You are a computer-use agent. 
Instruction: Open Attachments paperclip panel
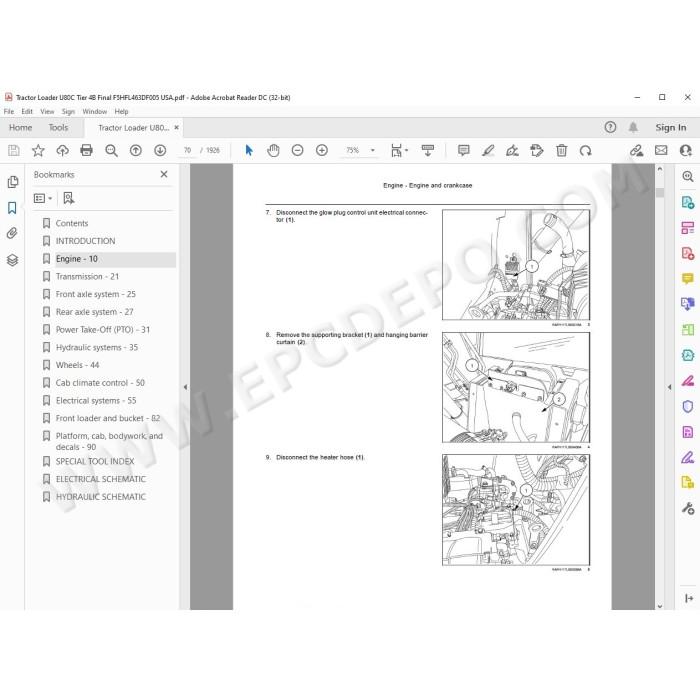click(12, 233)
